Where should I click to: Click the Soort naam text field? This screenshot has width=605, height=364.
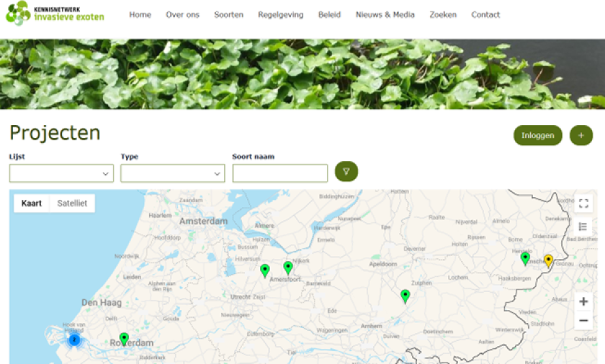pos(279,173)
